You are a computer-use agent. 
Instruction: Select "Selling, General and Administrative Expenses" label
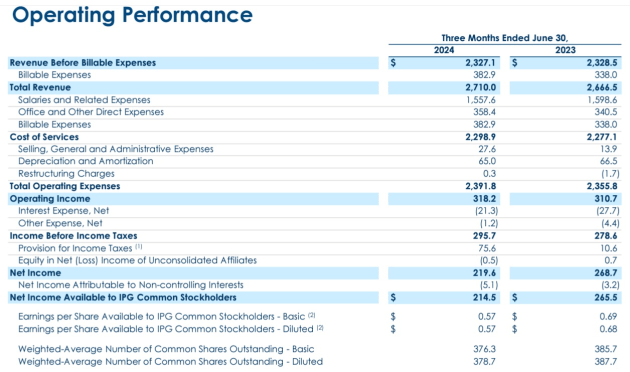(x=116, y=149)
